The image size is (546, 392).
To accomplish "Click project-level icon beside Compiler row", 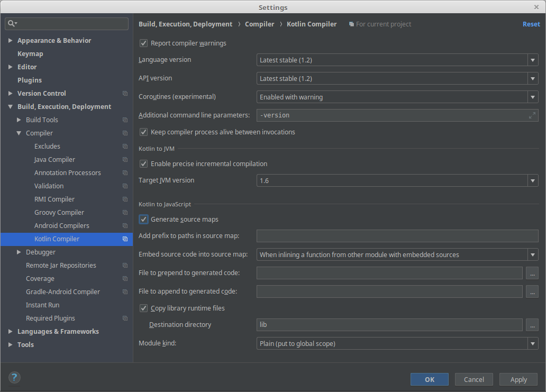I will [x=125, y=133].
